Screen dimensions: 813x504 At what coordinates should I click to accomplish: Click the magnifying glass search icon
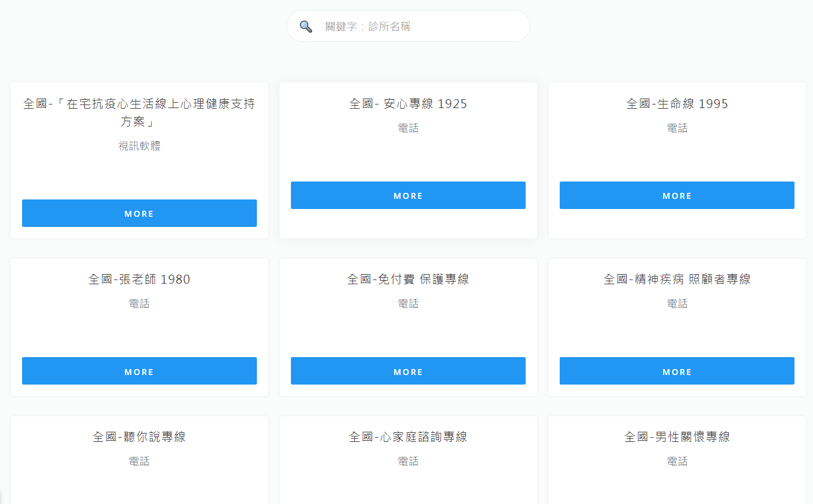point(306,26)
